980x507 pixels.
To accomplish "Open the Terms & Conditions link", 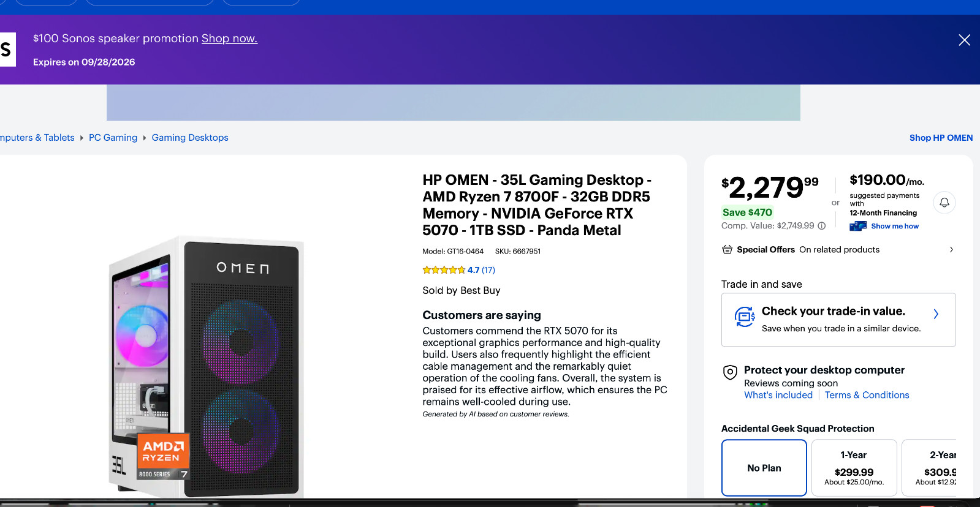I will point(867,395).
